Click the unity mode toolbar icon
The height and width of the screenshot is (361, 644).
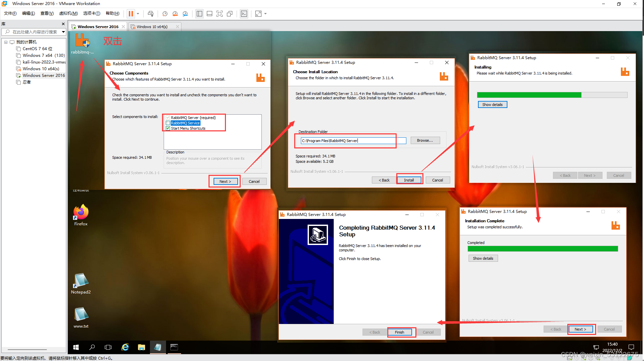click(230, 14)
